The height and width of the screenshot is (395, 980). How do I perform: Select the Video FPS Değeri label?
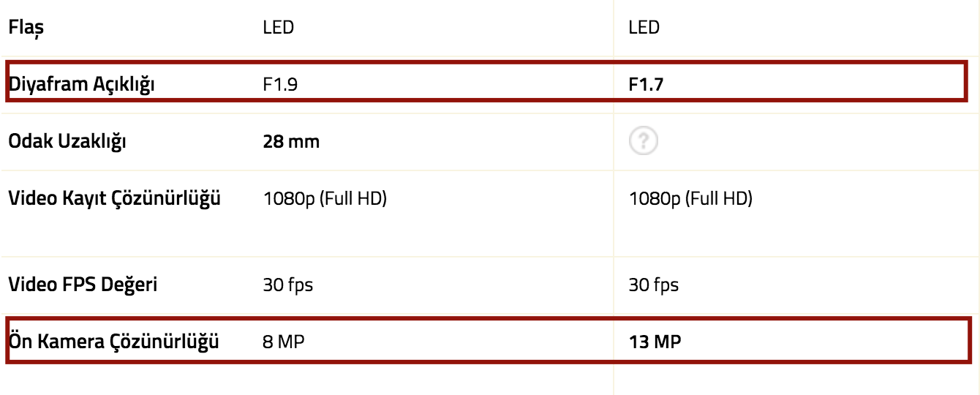[x=82, y=285]
